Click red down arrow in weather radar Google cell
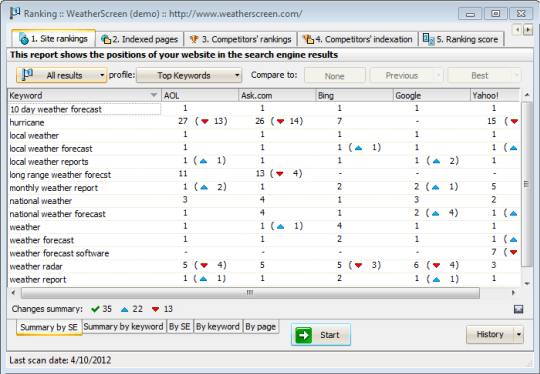This screenshot has width=540, height=374. pos(436,266)
